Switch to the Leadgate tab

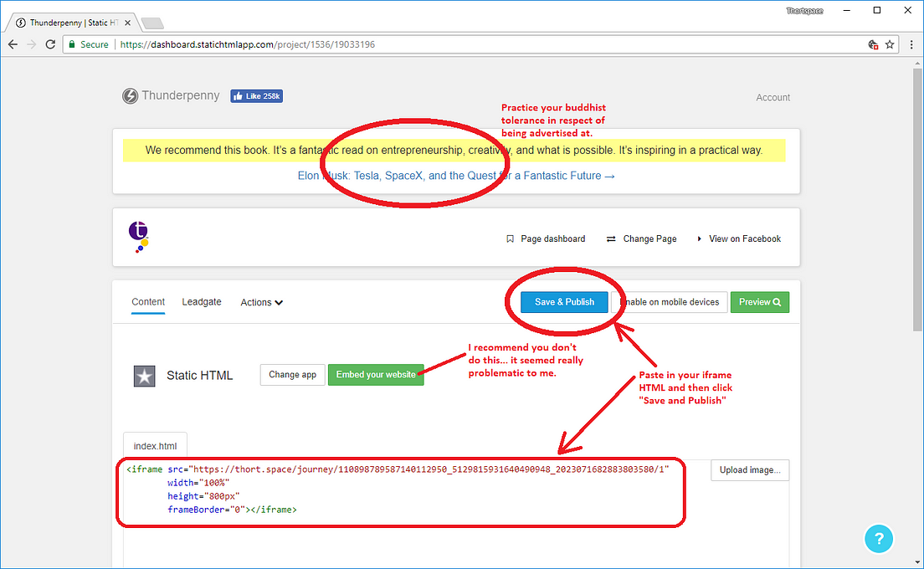tap(202, 301)
